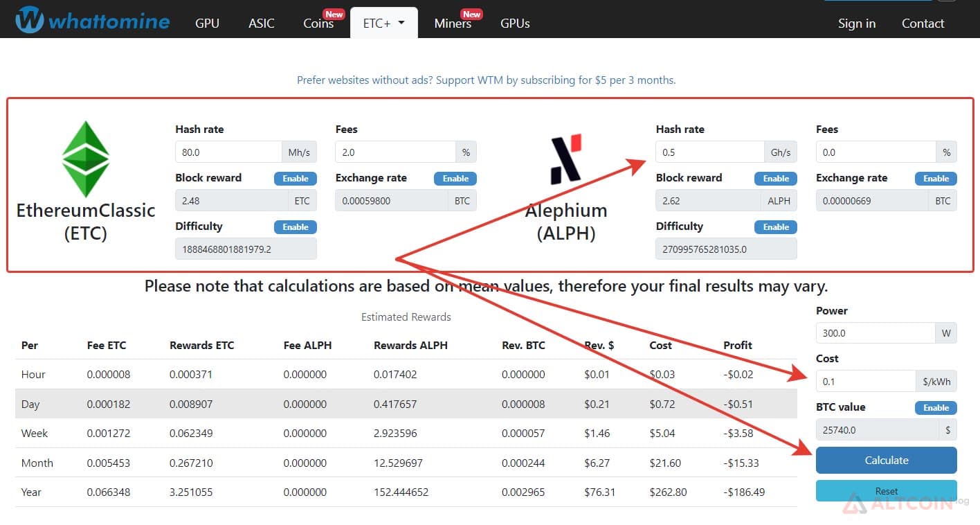Click the ALPH Block reward value field
Viewport: 980px width, 525px height.
(708, 201)
